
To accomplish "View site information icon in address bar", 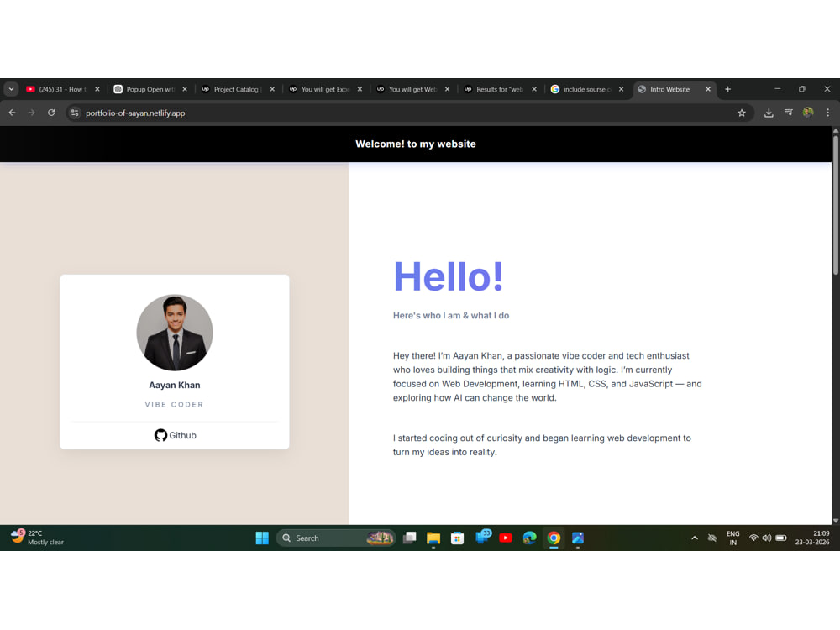I will (75, 113).
